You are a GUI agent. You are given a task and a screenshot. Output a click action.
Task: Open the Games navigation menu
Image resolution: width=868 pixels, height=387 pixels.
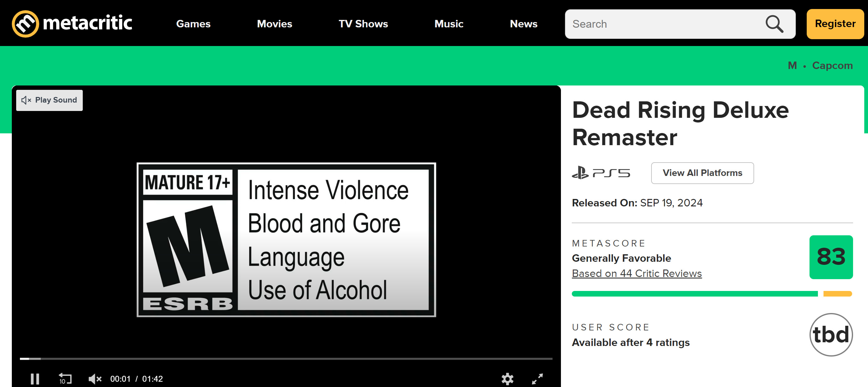(193, 23)
